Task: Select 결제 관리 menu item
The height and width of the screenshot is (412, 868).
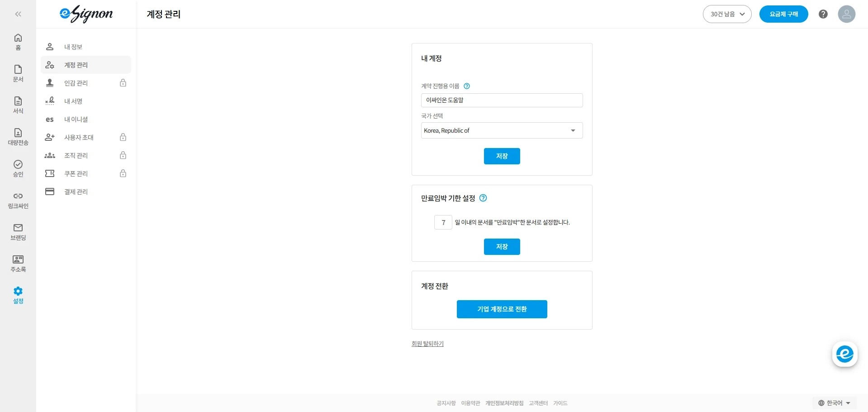Action: coord(86,192)
